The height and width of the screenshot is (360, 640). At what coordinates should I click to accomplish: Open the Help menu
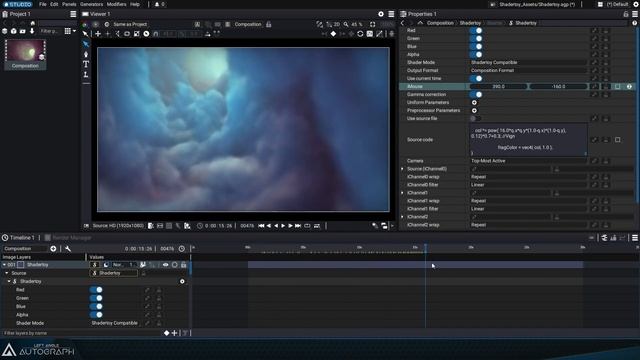[x=135, y=4]
